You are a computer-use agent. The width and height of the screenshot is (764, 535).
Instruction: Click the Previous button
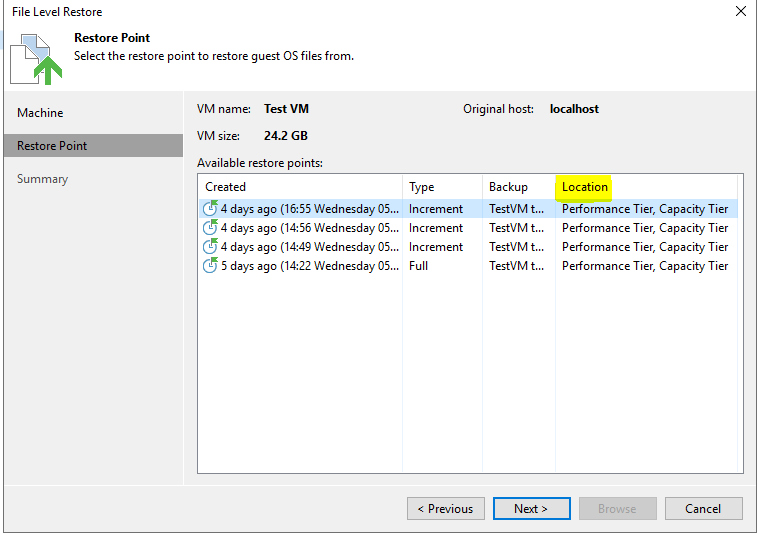[446, 509]
